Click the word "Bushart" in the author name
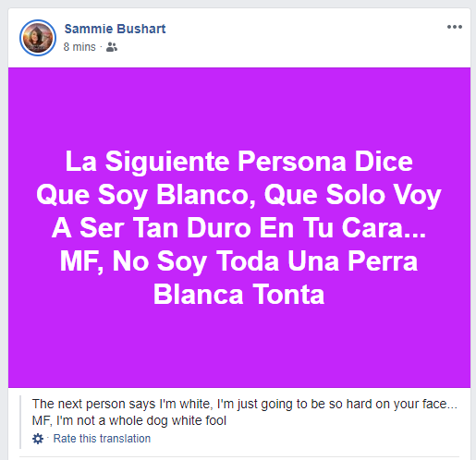 click(141, 29)
